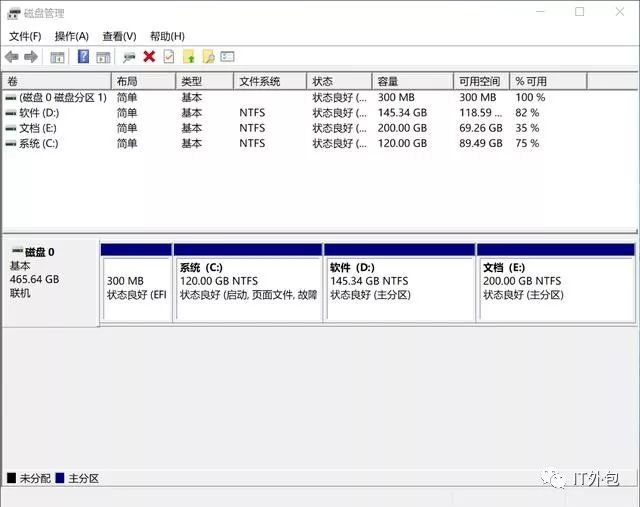Select the 文档 (E:) volume row

pos(318,128)
